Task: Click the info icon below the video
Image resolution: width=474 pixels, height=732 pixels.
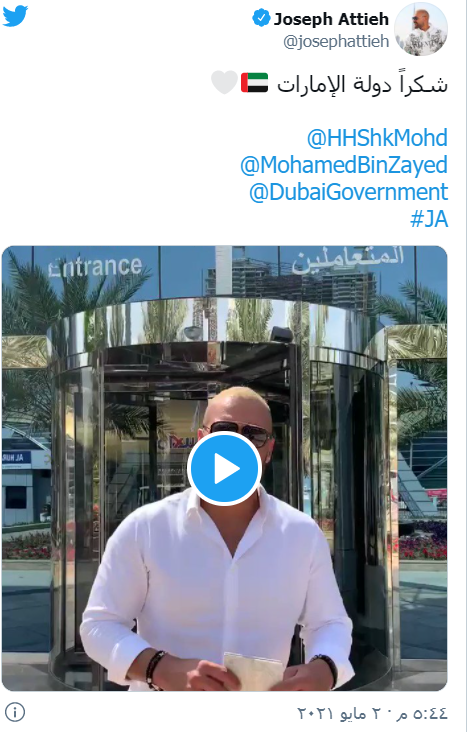Action: tap(15, 712)
